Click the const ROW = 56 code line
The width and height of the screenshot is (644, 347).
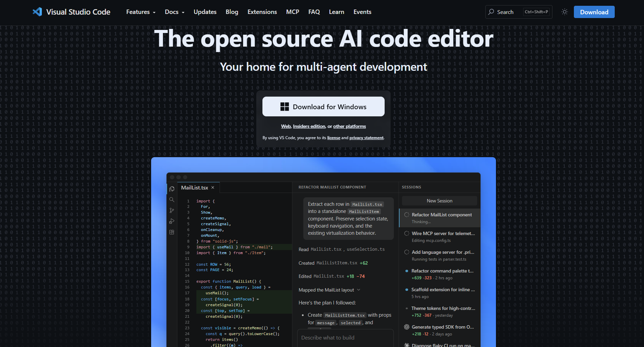(x=213, y=264)
